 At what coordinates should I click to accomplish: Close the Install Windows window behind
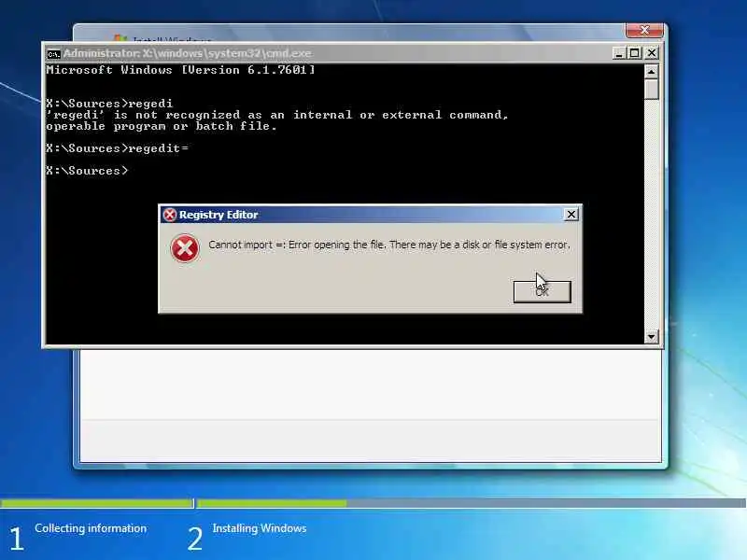coord(644,30)
